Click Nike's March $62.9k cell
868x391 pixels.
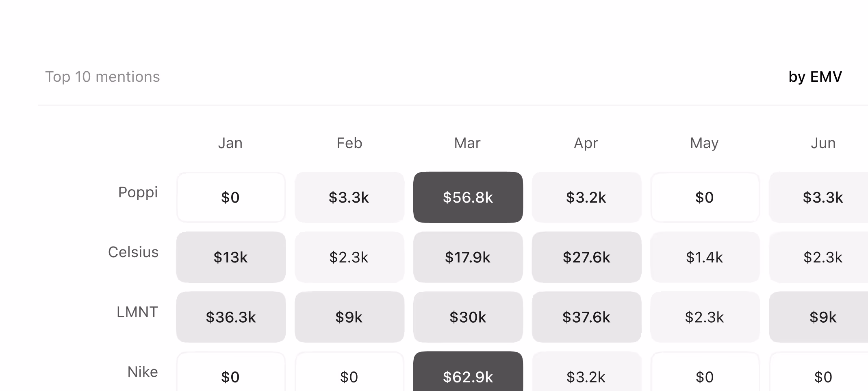click(468, 374)
